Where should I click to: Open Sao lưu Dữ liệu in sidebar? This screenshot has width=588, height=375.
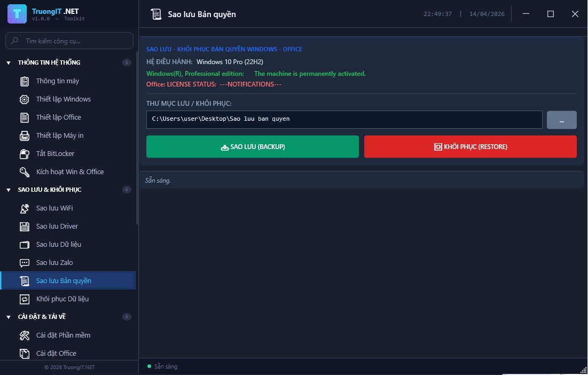(58, 245)
